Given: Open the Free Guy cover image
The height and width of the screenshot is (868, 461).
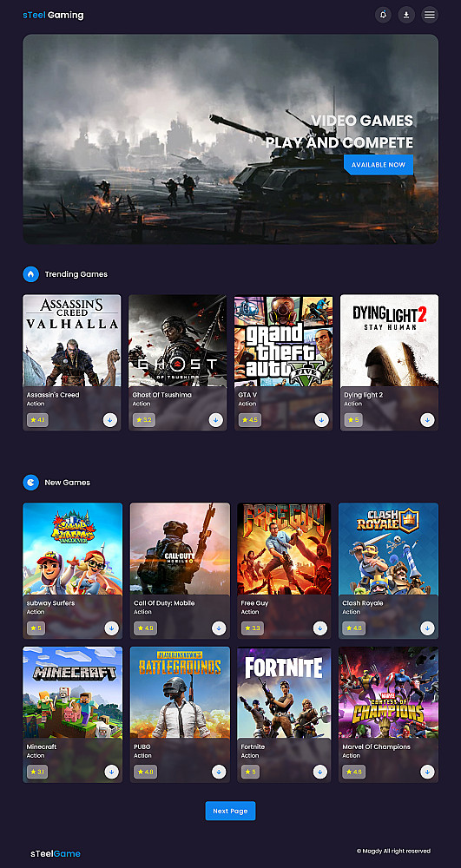Looking at the screenshot, I should tap(284, 549).
